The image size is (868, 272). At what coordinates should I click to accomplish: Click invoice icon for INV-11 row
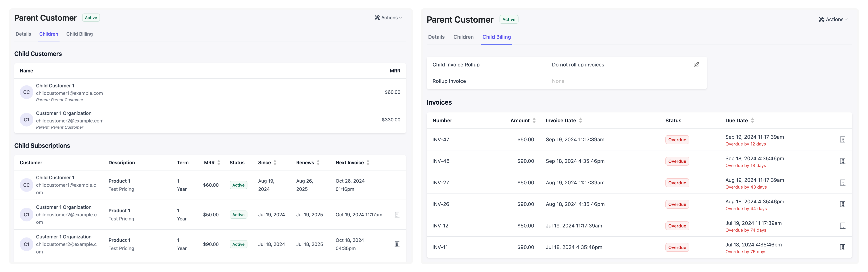[x=842, y=247]
